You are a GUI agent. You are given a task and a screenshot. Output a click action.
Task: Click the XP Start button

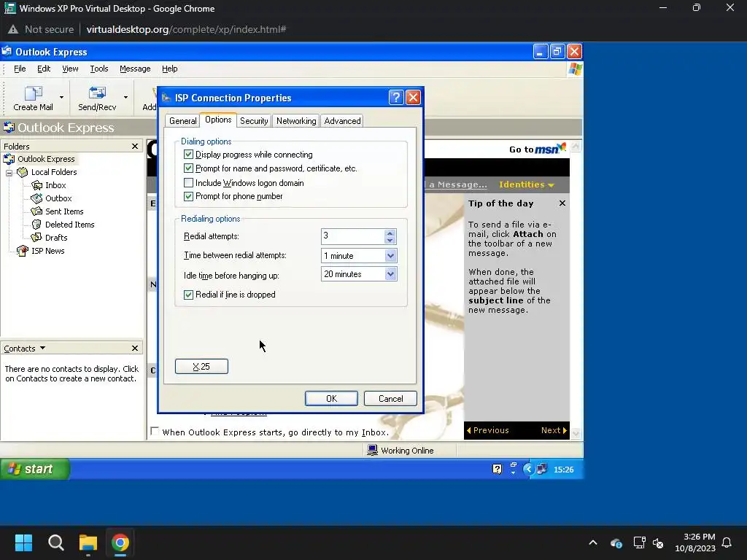click(x=35, y=469)
